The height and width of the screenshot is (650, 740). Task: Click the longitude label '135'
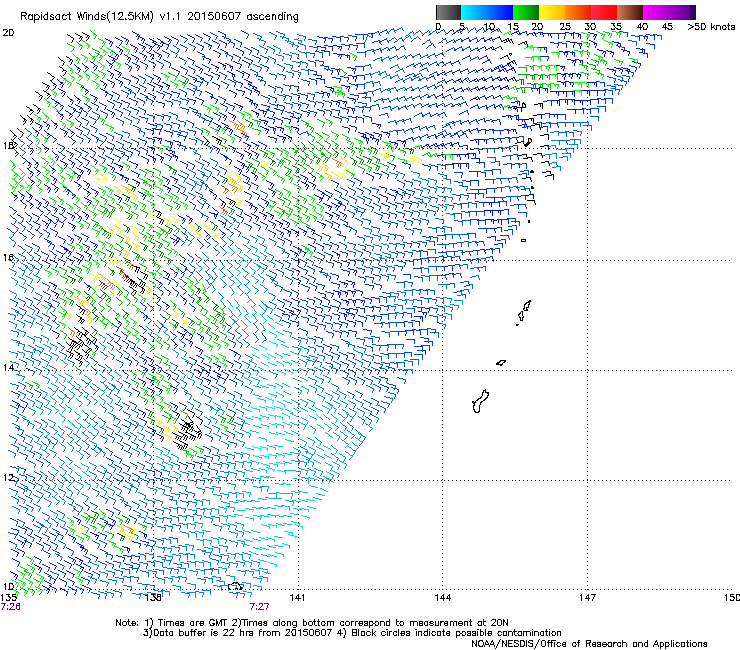pos(8,598)
